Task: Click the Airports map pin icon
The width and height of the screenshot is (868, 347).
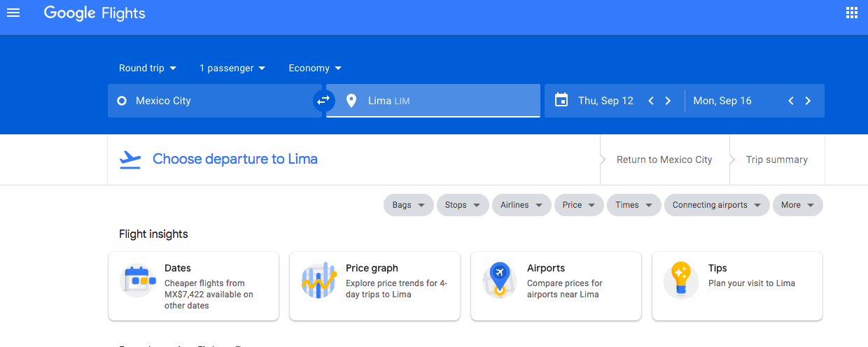Action: [500, 281]
